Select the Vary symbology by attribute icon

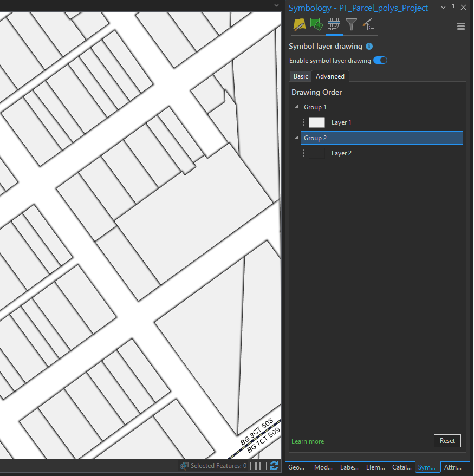click(316, 24)
